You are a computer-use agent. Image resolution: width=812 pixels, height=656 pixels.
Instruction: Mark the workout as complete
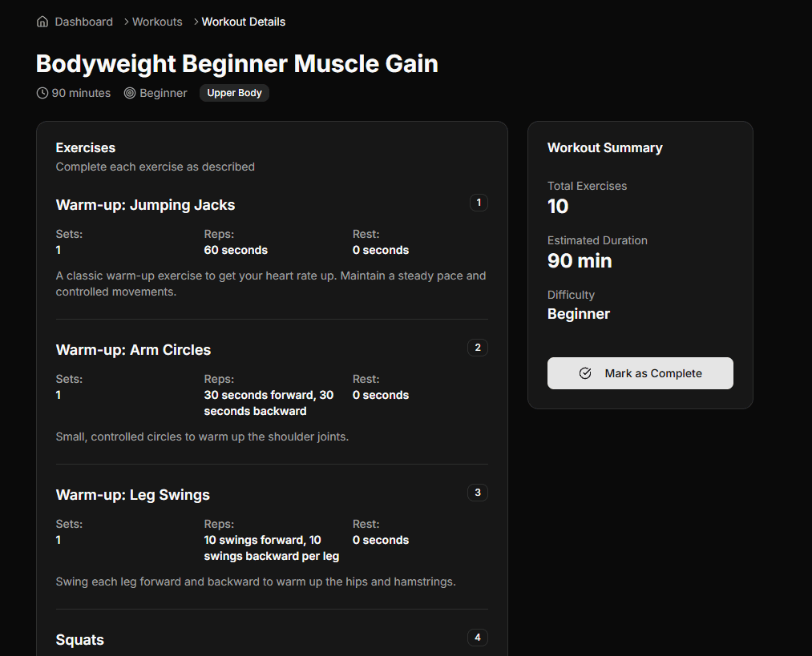(640, 373)
